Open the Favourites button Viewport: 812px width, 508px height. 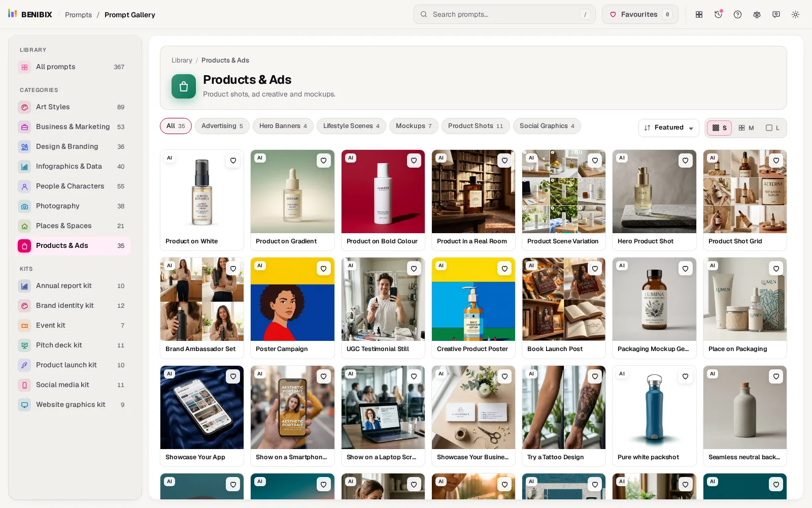pyautogui.click(x=640, y=14)
